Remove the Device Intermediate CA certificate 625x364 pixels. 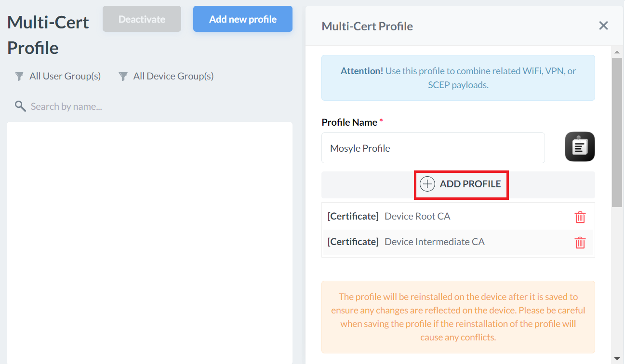click(x=580, y=242)
